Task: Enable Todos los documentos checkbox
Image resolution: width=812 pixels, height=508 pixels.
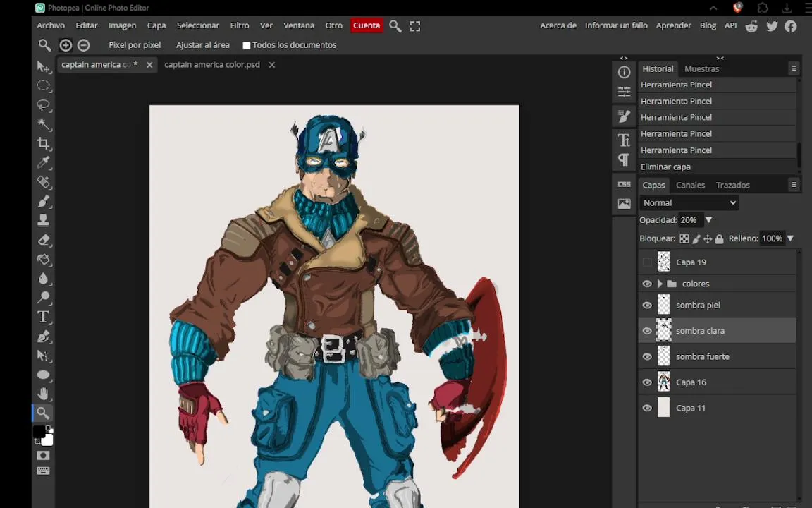Action: pos(247,46)
